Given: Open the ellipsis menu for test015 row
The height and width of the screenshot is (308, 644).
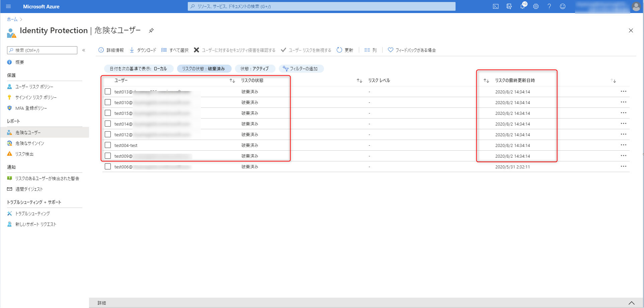Looking at the screenshot, I should 623,113.
